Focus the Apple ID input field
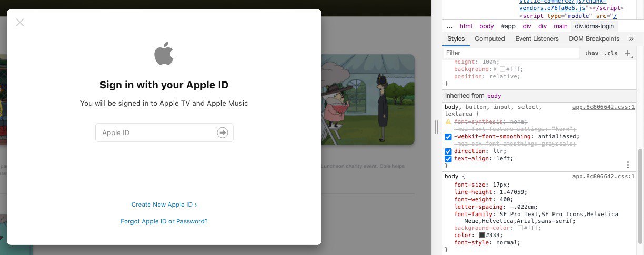 click(164, 132)
